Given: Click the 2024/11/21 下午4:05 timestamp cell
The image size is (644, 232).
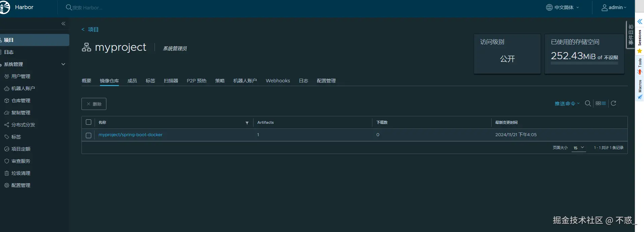Looking at the screenshot, I should point(516,135).
